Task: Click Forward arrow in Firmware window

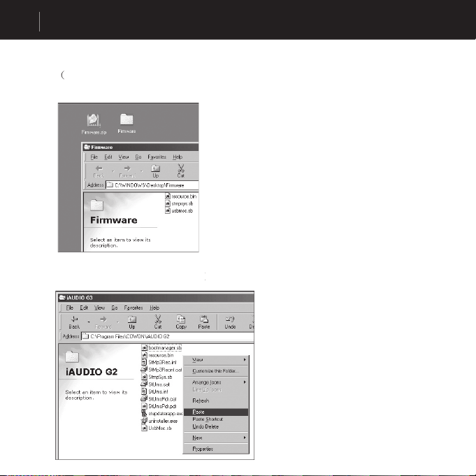Action: [127, 171]
